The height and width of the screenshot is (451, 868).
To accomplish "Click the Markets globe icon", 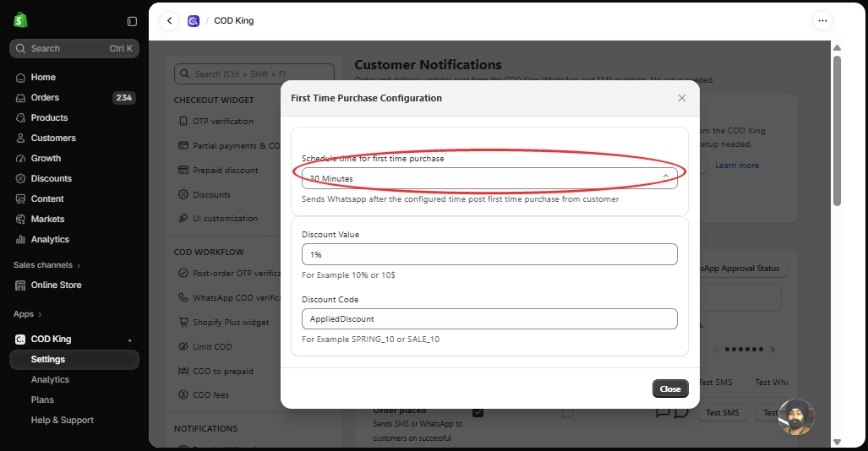I will coord(20,220).
